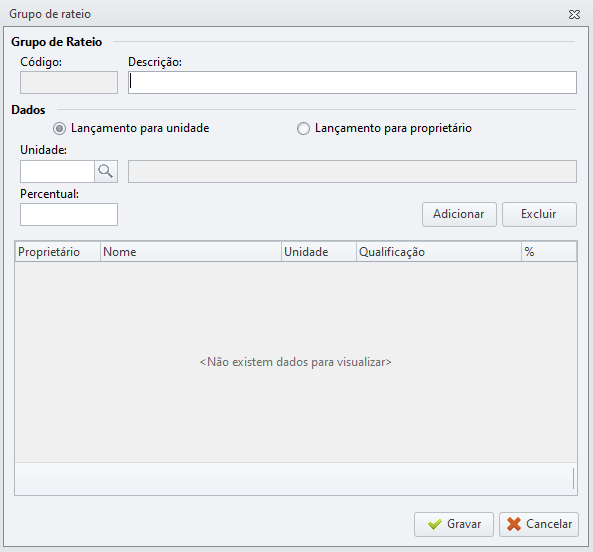The height and width of the screenshot is (552, 593).
Task: Click the read-only unit name field
Action: pyautogui.click(x=352, y=171)
